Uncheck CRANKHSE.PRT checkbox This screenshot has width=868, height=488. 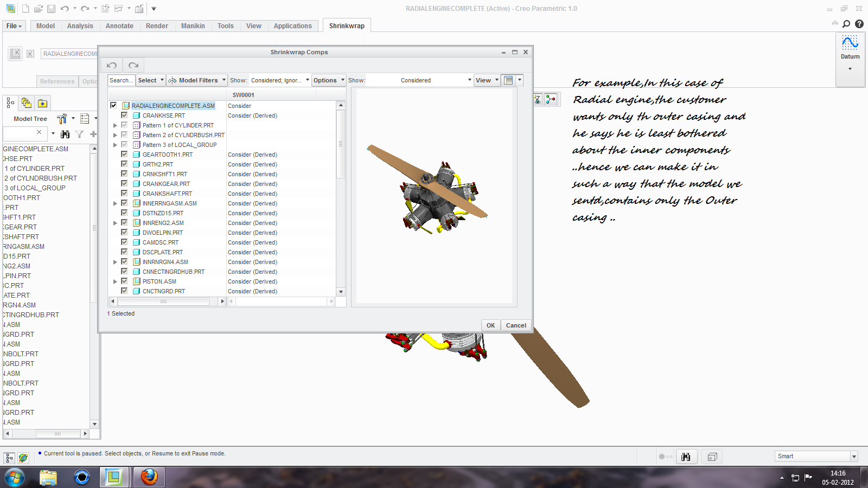point(124,115)
